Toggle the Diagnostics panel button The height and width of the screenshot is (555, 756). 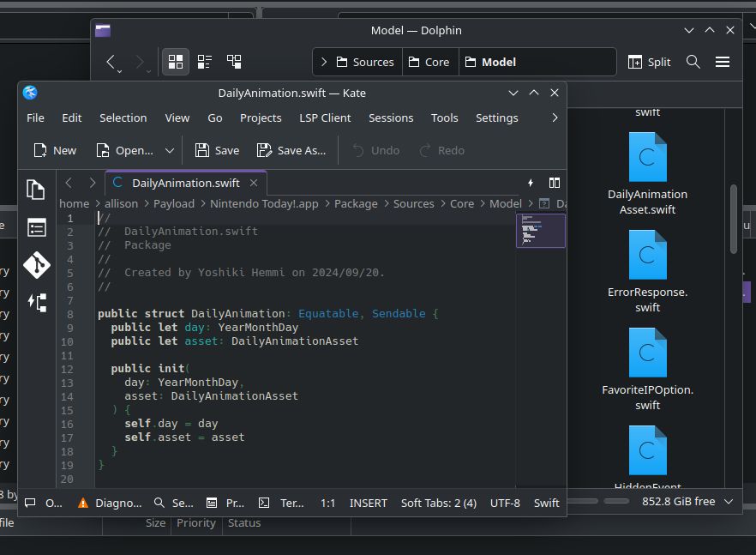[x=110, y=504]
